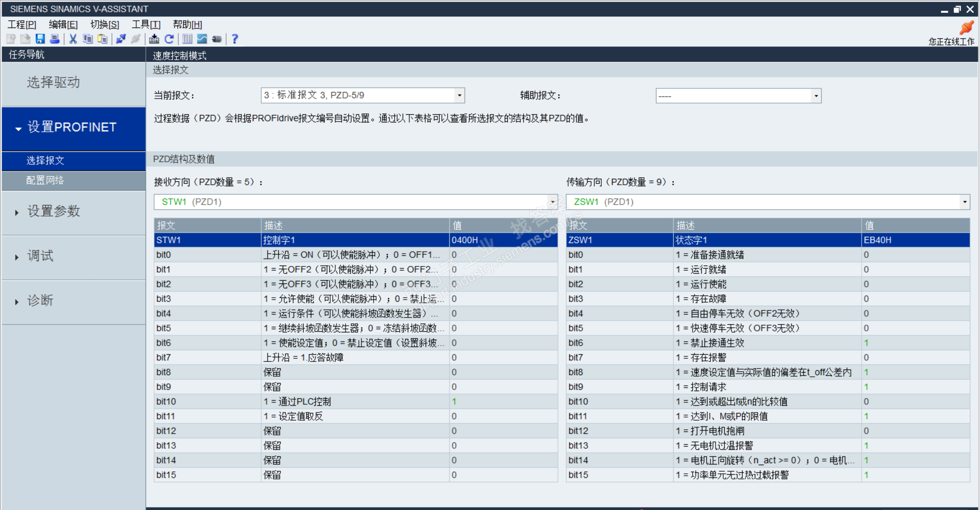
Task: Save the project with the floppy disk icon
Action: coord(40,39)
